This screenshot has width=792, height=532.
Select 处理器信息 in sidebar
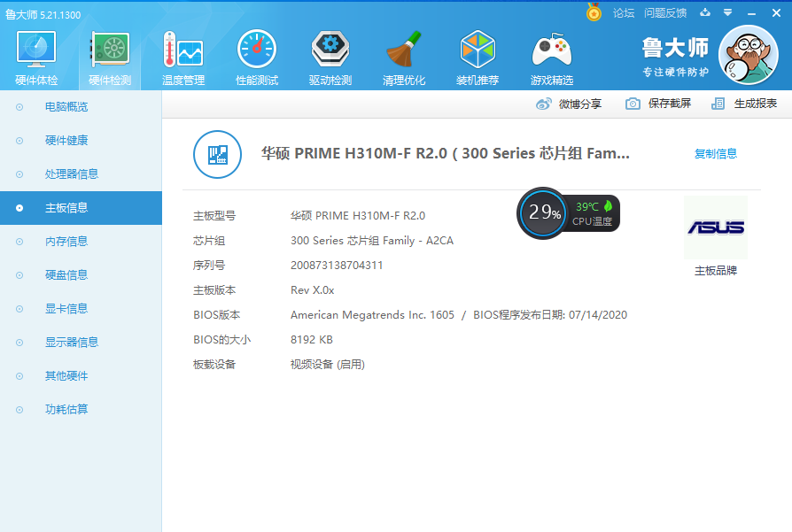[x=81, y=174]
